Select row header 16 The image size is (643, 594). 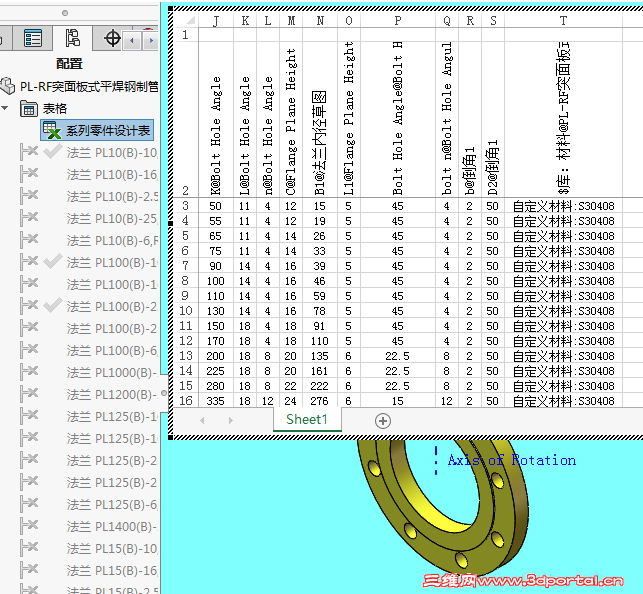click(x=185, y=401)
